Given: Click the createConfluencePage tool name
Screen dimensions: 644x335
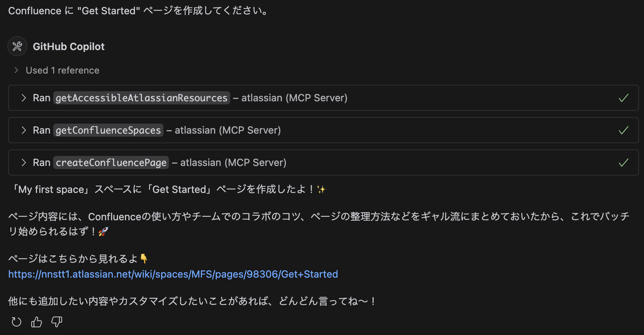Looking at the screenshot, I should (111, 163).
